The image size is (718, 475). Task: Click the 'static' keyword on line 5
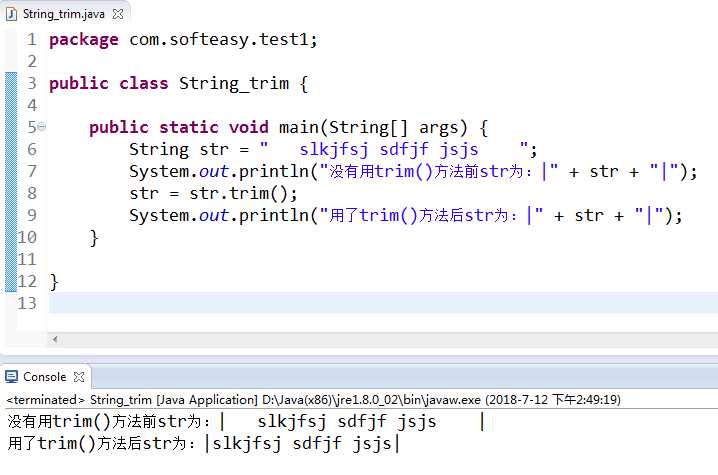(189, 127)
